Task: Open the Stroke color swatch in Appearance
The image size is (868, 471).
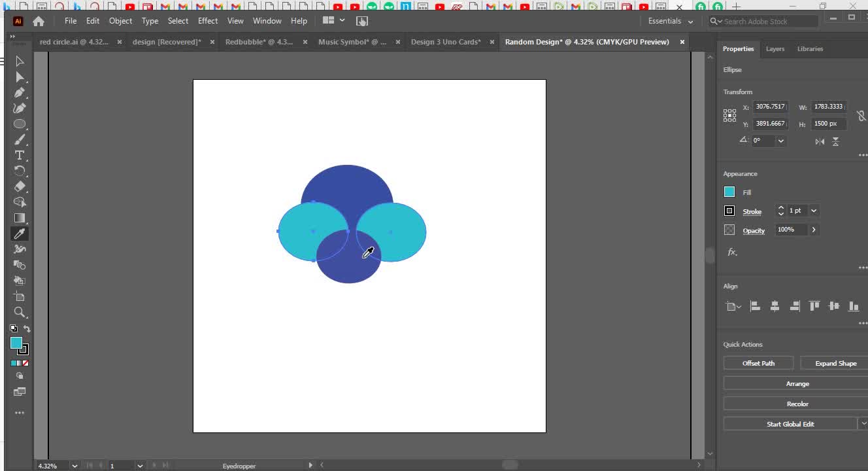Action: click(729, 211)
